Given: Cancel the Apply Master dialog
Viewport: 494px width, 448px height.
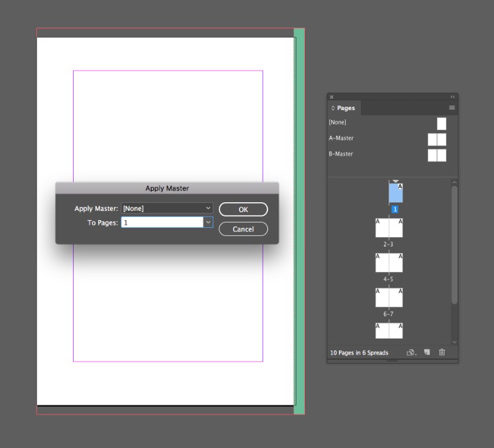Looking at the screenshot, I should pyautogui.click(x=243, y=229).
